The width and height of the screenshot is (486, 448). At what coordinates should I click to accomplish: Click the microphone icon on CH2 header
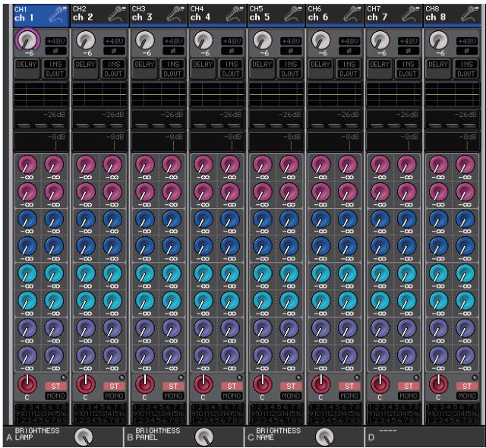116,14
